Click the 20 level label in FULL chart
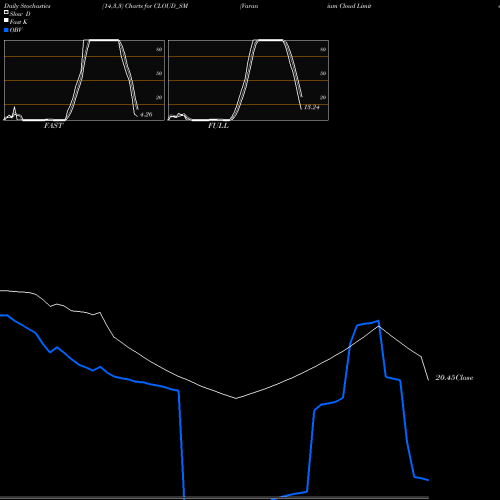 pyautogui.click(x=323, y=97)
